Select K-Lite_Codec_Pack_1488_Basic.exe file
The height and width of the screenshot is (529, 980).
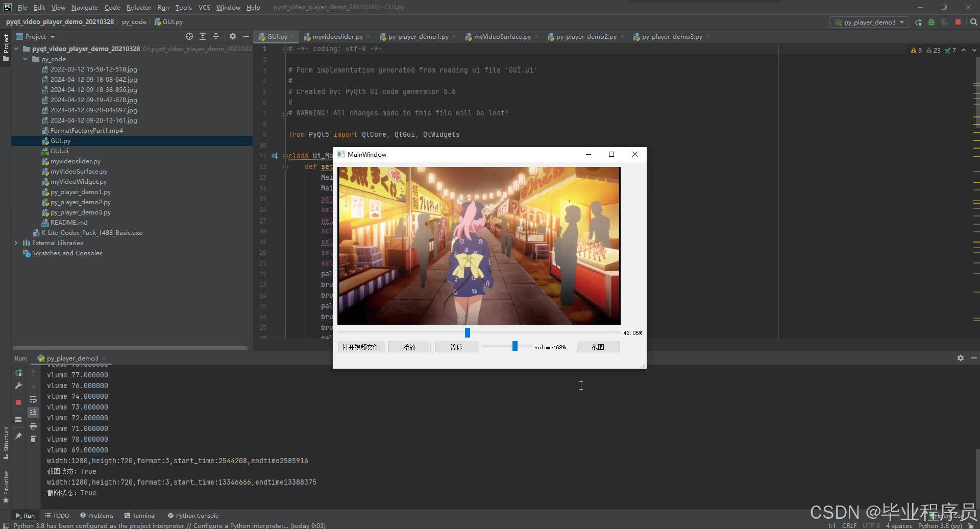(91, 232)
